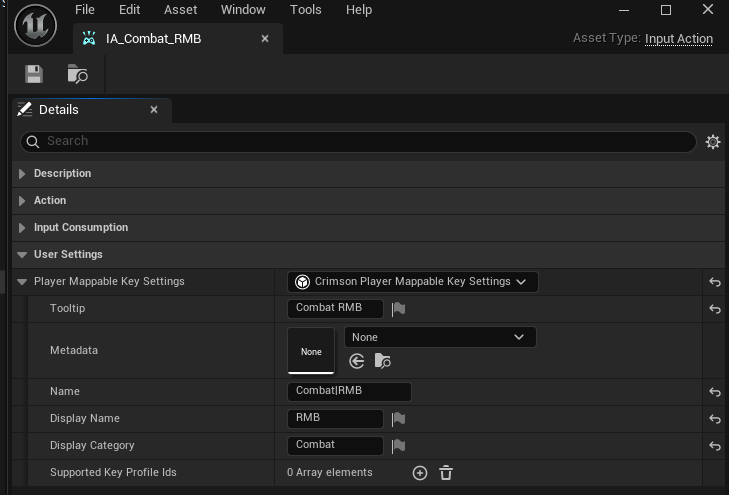This screenshot has width=729, height=495.
Task: Open the Help menu
Action: (x=359, y=10)
